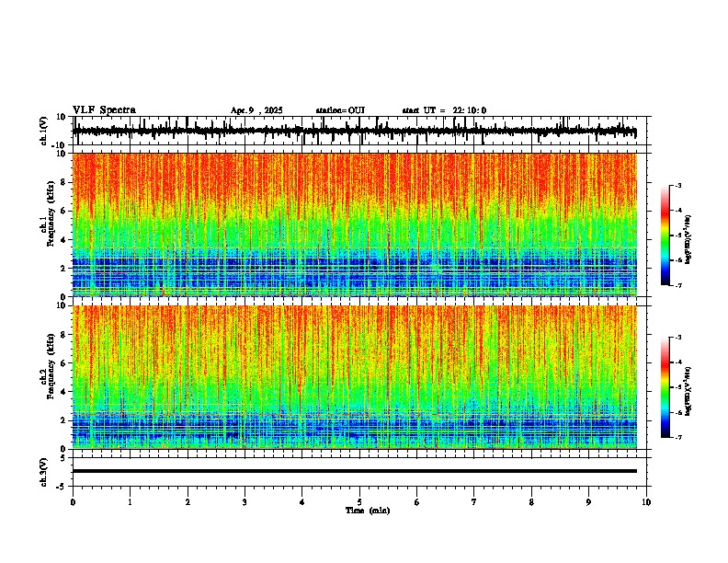Click the "6" kHz tick on ch.2 spectrogram

point(63,363)
